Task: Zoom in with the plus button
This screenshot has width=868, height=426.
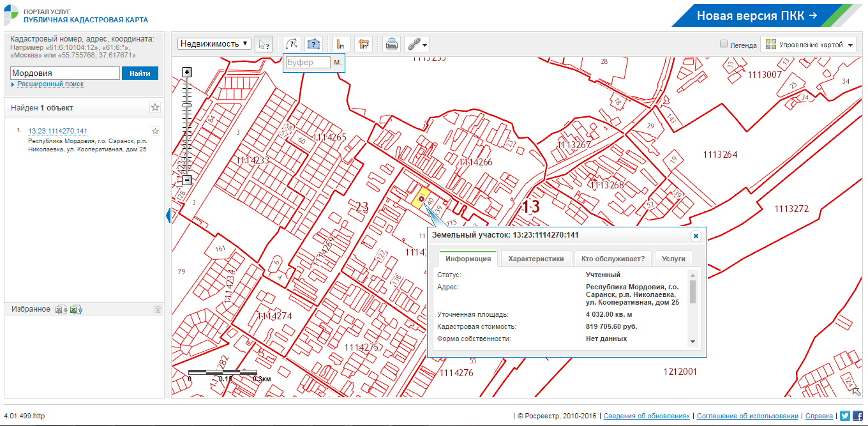Action: [x=187, y=72]
